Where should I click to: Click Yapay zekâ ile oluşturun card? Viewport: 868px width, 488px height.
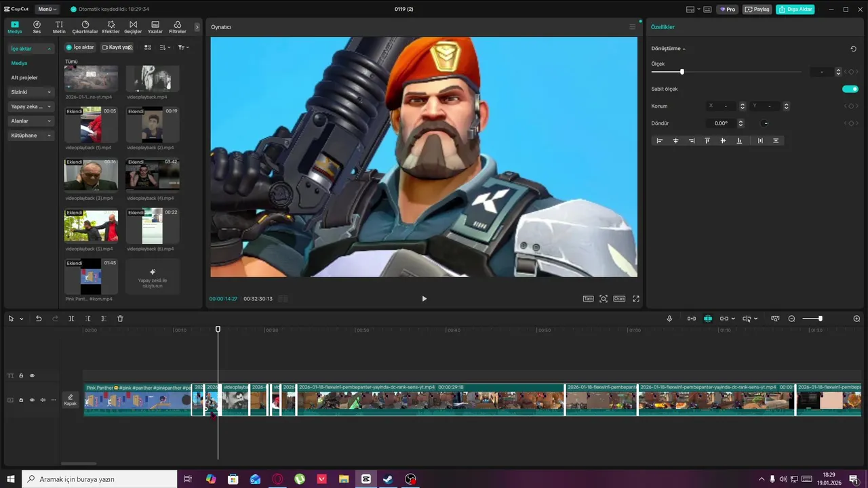(x=153, y=276)
